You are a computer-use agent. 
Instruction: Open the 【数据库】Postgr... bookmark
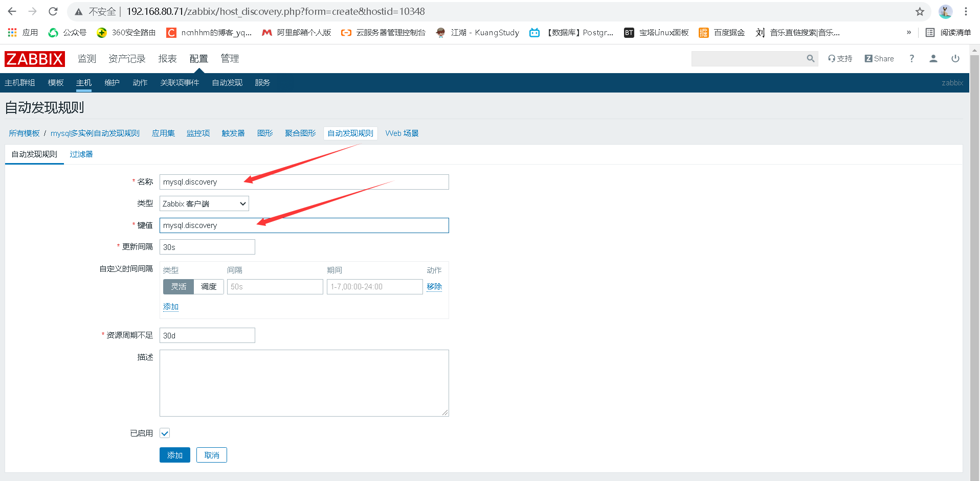point(571,33)
